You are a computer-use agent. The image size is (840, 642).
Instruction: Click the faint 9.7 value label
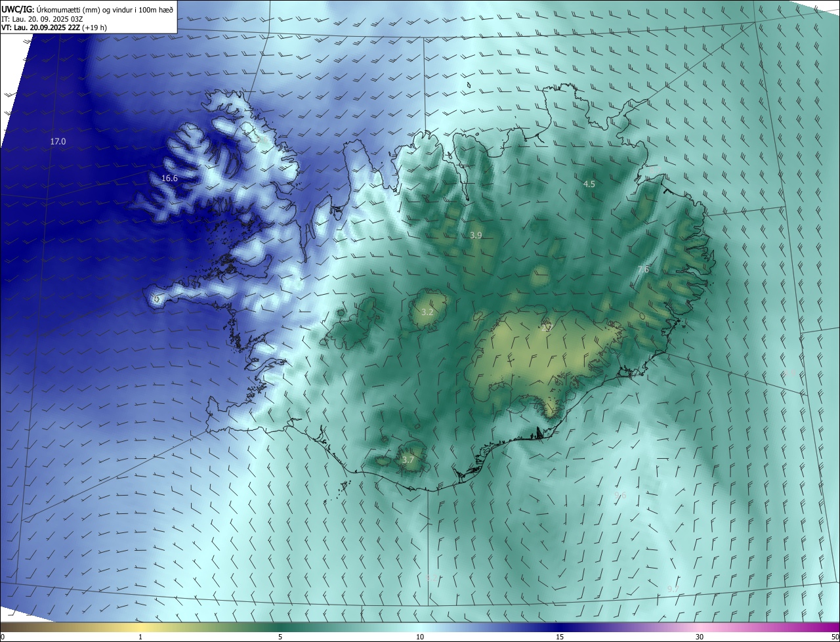[x=673, y=589]
